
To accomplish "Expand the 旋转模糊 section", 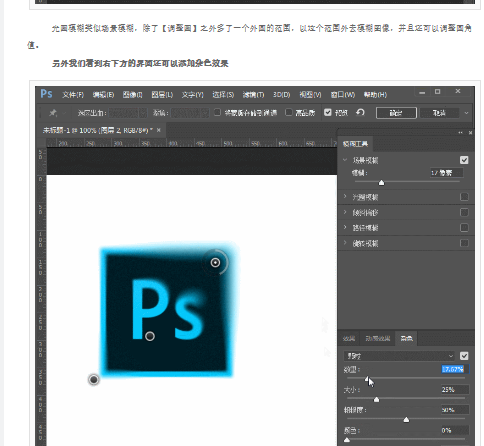I will coord(345,243).
